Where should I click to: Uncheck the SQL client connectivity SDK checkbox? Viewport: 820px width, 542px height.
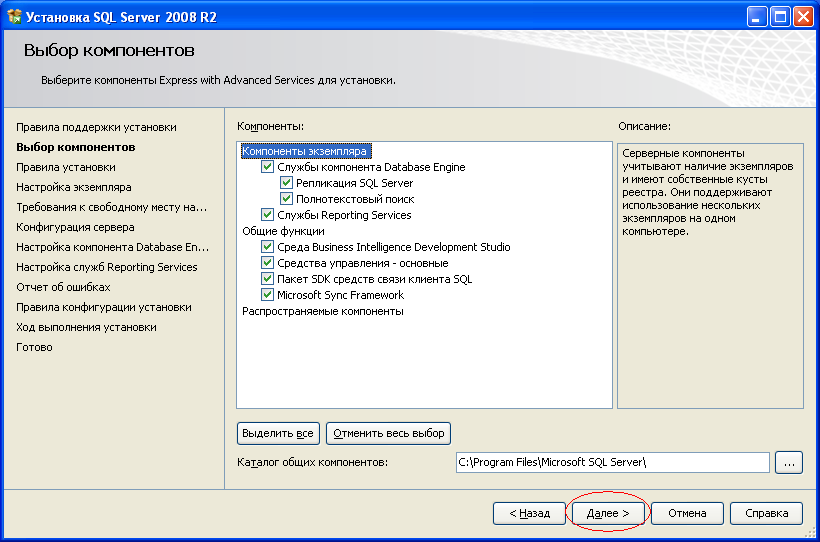click(x=267, y=279)
